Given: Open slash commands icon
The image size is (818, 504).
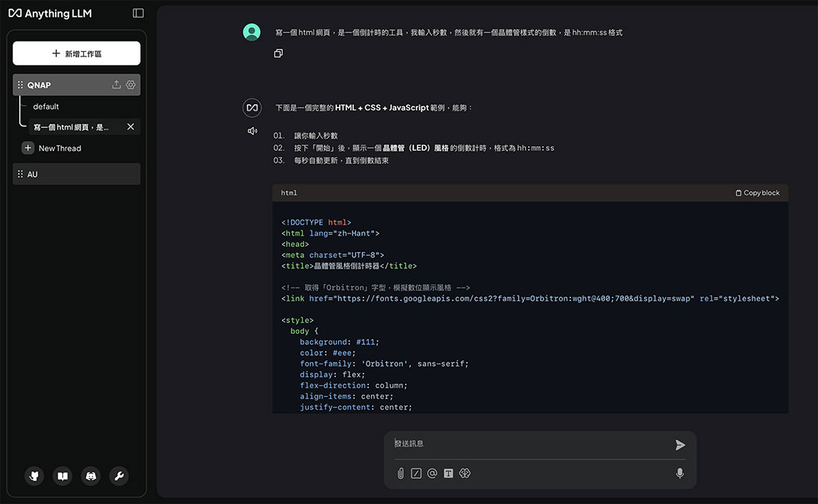Looking at the screenshot, I should (416, 474).
